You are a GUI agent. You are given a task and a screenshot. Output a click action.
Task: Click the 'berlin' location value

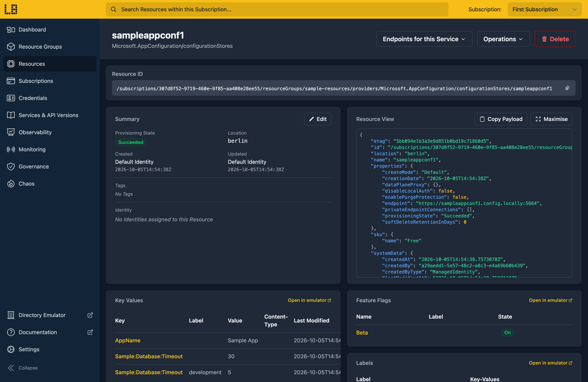point(237,141)
